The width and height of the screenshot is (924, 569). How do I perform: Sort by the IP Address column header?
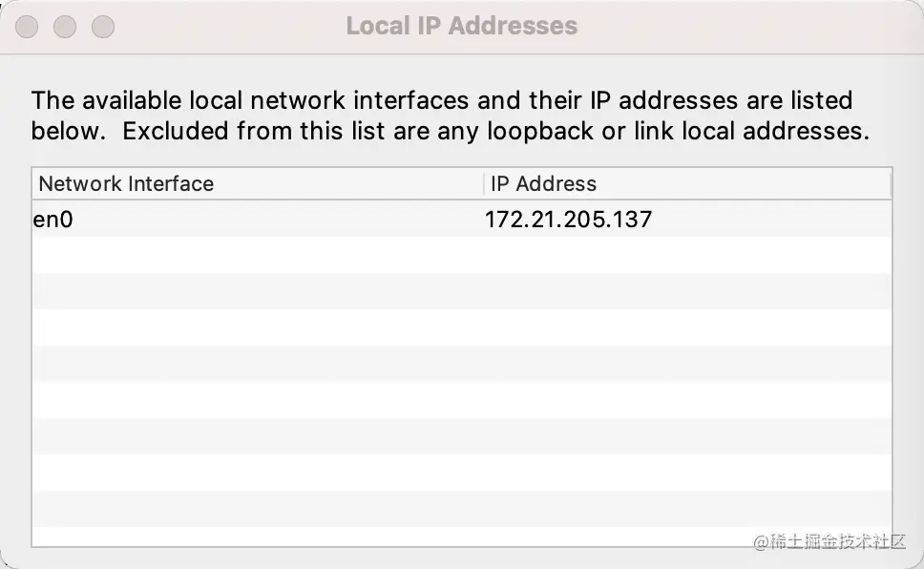pyautogui.click(x=543, y=184)
